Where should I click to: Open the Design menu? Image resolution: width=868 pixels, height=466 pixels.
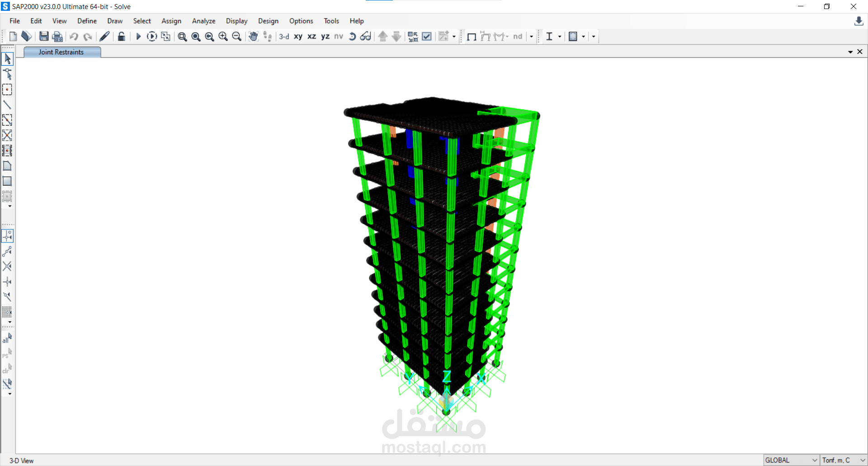pos(268,21)
